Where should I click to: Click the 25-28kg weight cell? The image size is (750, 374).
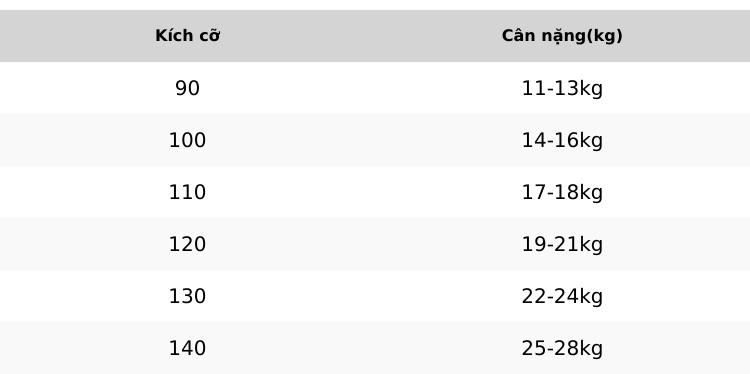(562, 348)
